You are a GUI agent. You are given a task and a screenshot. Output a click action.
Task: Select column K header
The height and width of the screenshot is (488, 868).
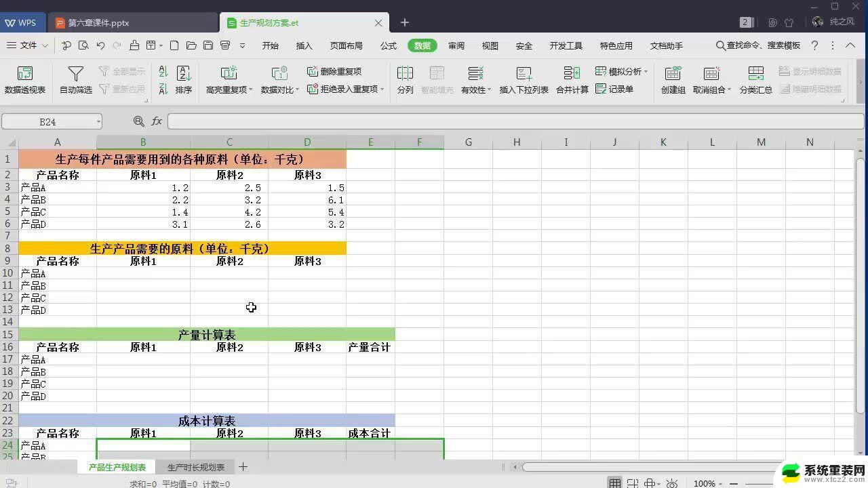(663, 142)
